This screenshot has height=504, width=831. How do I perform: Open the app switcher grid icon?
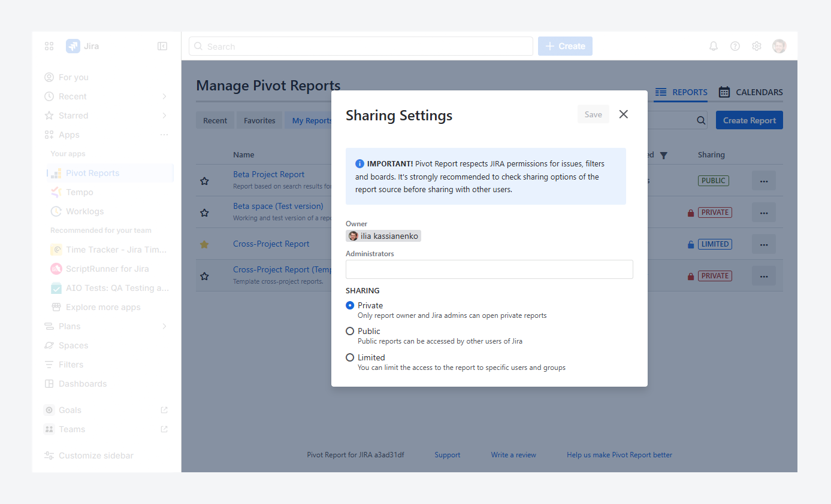(x=49, y=46)
